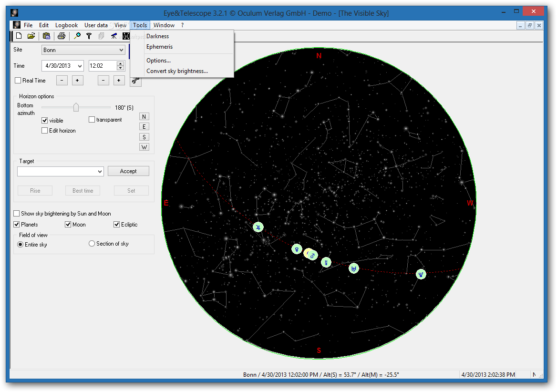
Task: Enable the transparent horizon checkbox
Action: click(x=92, y=120)
